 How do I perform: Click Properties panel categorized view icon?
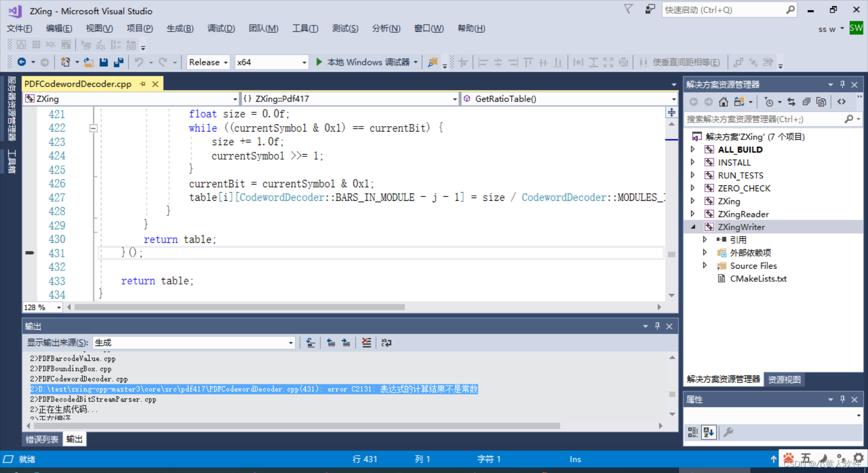coord(693,432)
